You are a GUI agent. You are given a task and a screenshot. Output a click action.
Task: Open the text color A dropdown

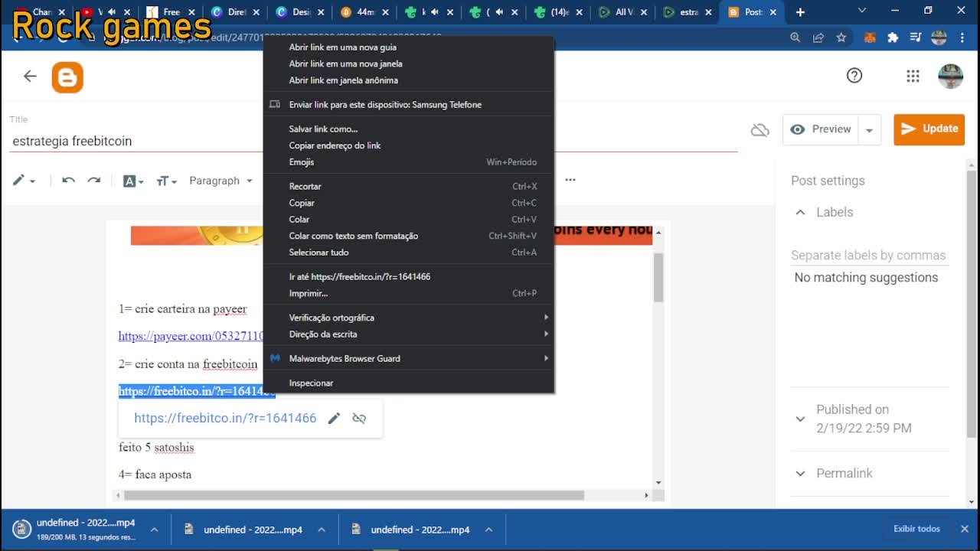point(133,181)
